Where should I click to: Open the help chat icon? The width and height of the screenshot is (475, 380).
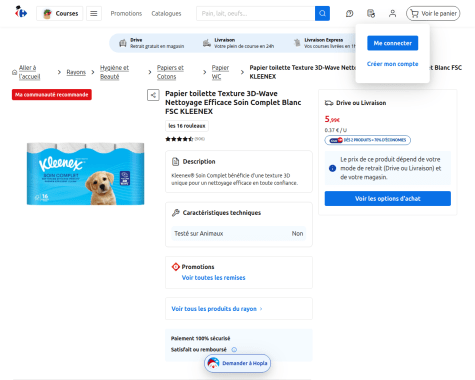tap(349, 13)
